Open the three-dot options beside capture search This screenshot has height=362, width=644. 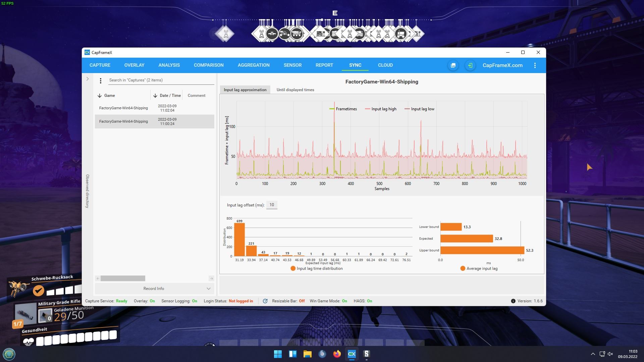pos(101,80)
